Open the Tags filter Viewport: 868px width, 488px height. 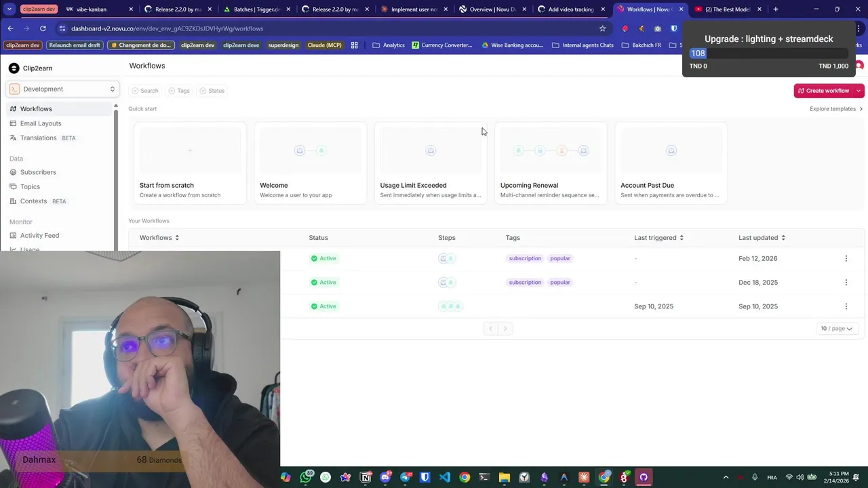(179, 91)
